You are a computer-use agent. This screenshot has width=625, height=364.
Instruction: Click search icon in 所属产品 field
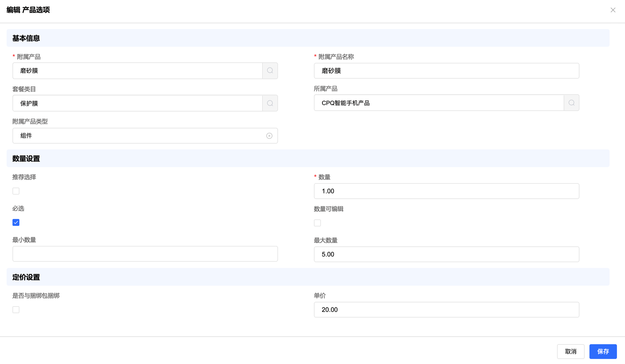tap(571, 103)
